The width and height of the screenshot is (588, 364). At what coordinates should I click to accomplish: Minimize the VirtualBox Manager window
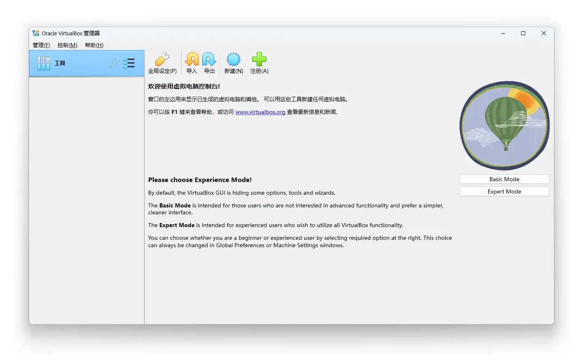503,33
